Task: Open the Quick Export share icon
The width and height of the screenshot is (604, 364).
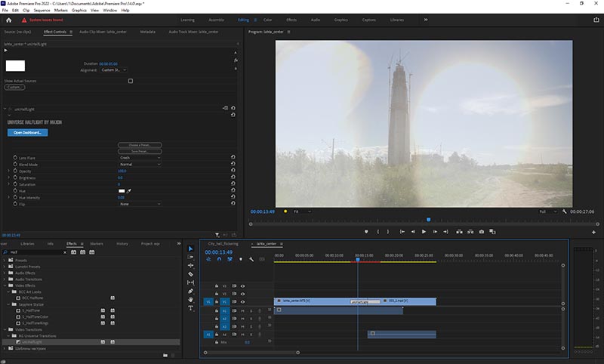Action: pyautogui.click(x=596, y=20)
